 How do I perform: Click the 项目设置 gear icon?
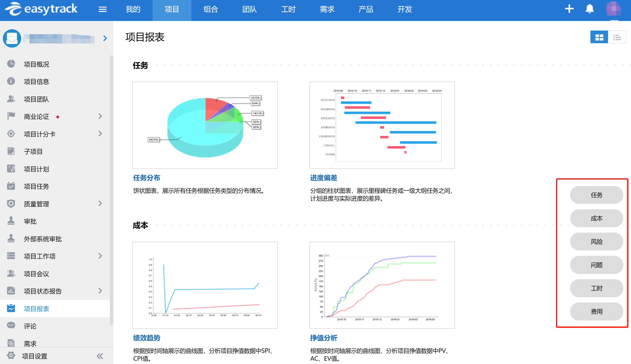[x=11, y=356]
